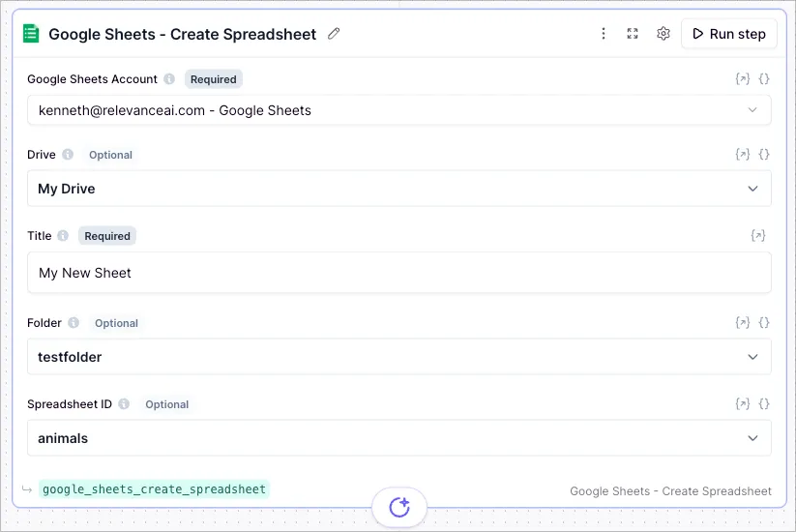Screen dimensions: 796x532
Task: Toggle code braces mode for Spreadsheet ID
Action: click(x=763, y=403)
